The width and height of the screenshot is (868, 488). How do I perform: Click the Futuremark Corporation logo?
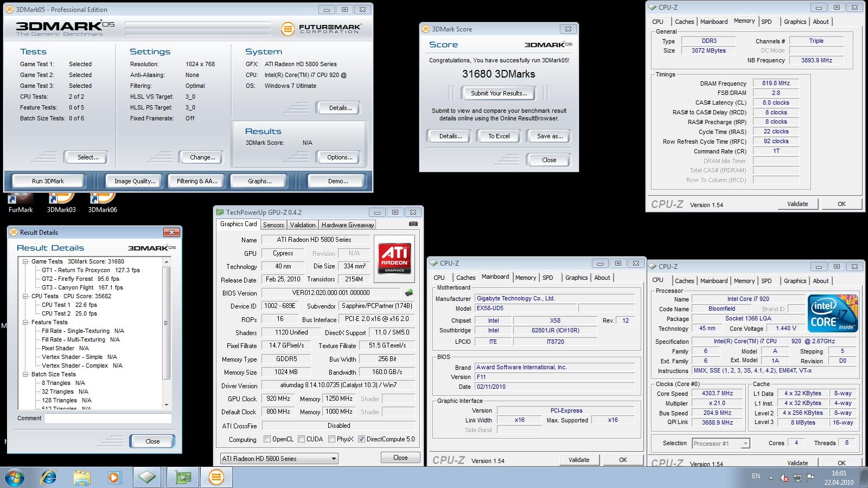pos(321,29)
